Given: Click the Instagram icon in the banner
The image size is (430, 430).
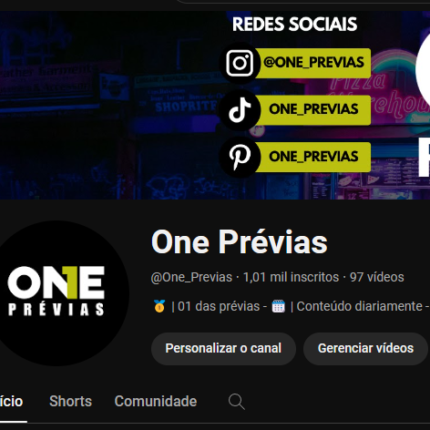Looking at the screenshot, I should click(x=240, y=63).
